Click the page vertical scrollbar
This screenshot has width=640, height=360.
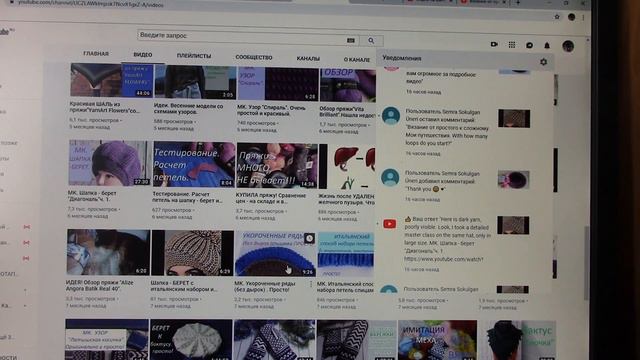587,263
